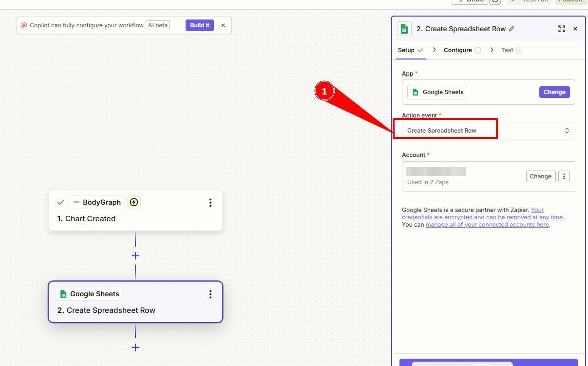Screen dimensions: 588x366
Task: Click the Google Sheets icon in panel header
Action: [x=404, y=29]
